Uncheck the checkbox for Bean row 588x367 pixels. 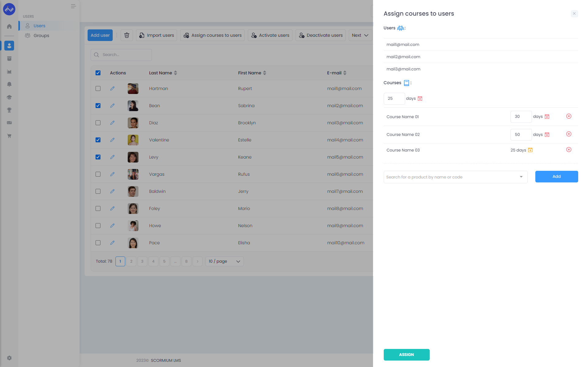coord(98,106)
